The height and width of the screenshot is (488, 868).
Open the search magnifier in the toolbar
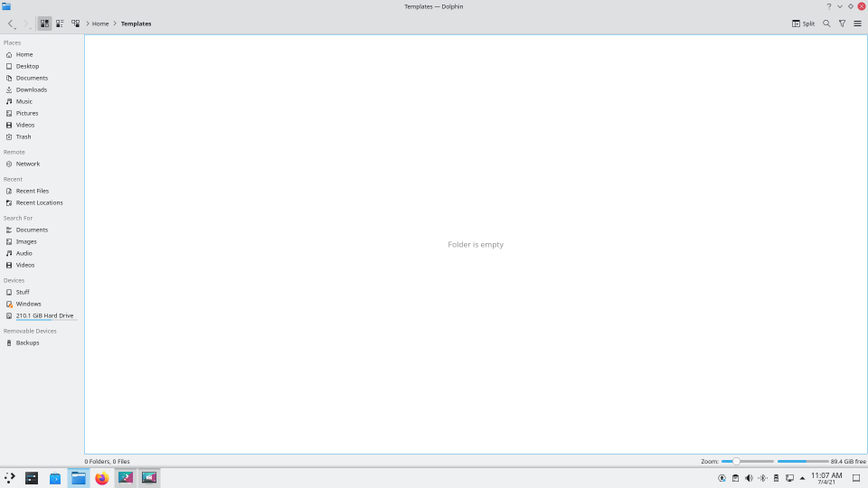pos(826,23)
